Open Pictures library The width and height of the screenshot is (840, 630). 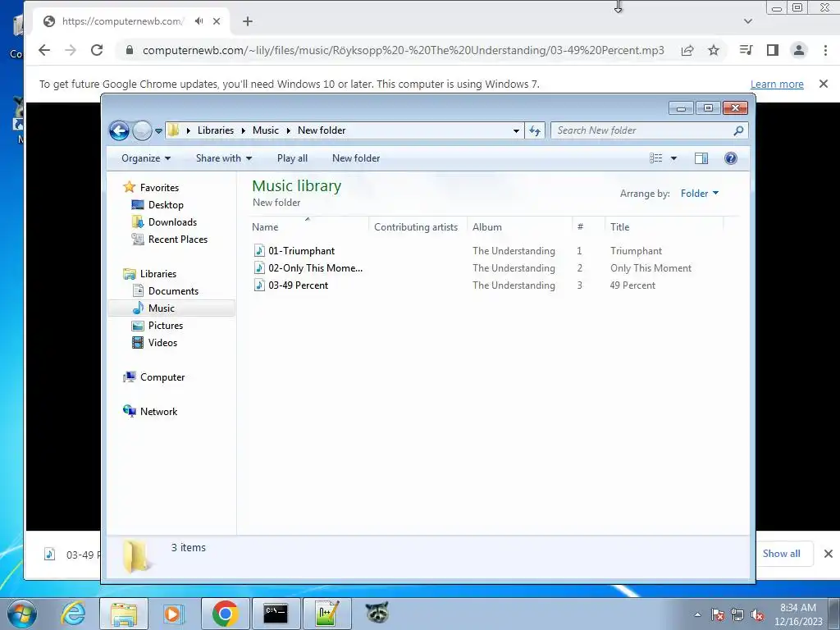(x=166, y=325)
